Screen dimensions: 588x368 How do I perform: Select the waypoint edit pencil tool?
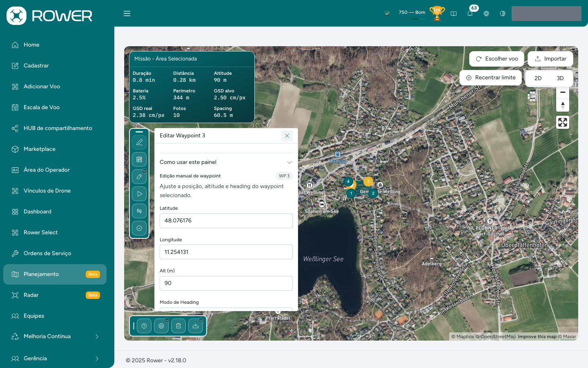[x=139, y=177]
